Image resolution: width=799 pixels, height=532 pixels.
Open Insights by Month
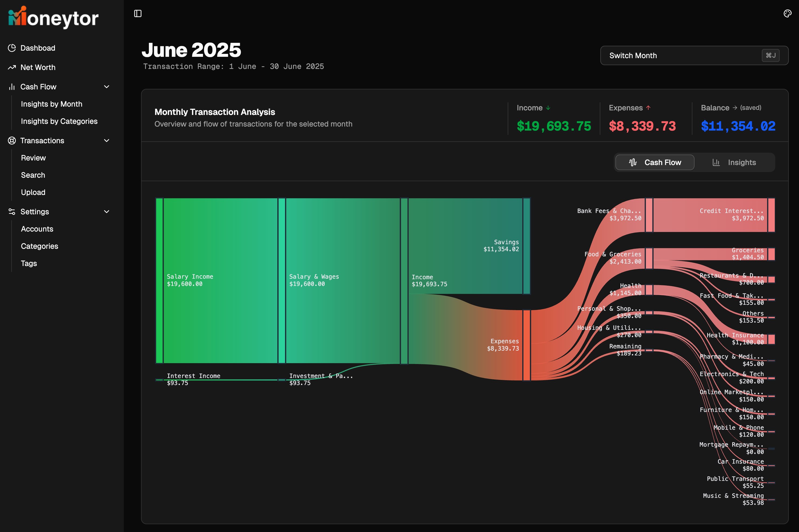point(52,104)
